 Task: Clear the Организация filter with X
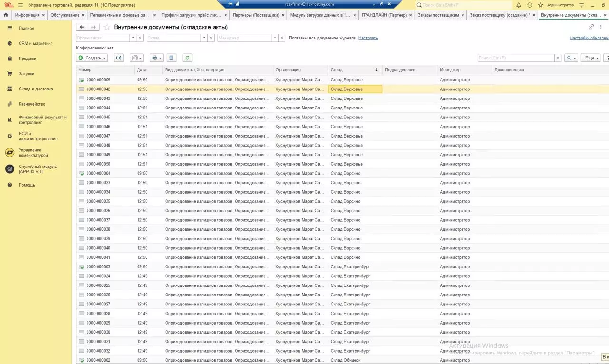point(140,38)
